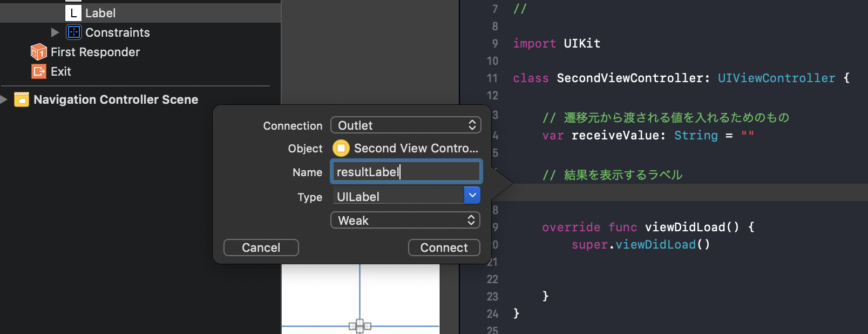Click the Second View Controller object icon
Viewport: 868px width, 334px height.
click(x=341, y=148)
